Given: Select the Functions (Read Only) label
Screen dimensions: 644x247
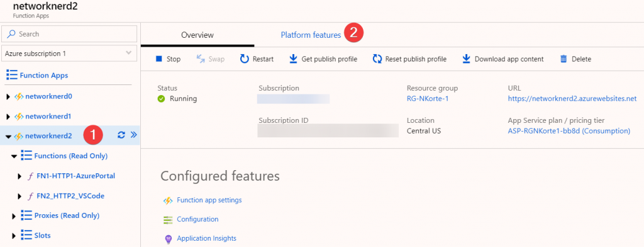Looking at the screenshot, I should 71,156.
